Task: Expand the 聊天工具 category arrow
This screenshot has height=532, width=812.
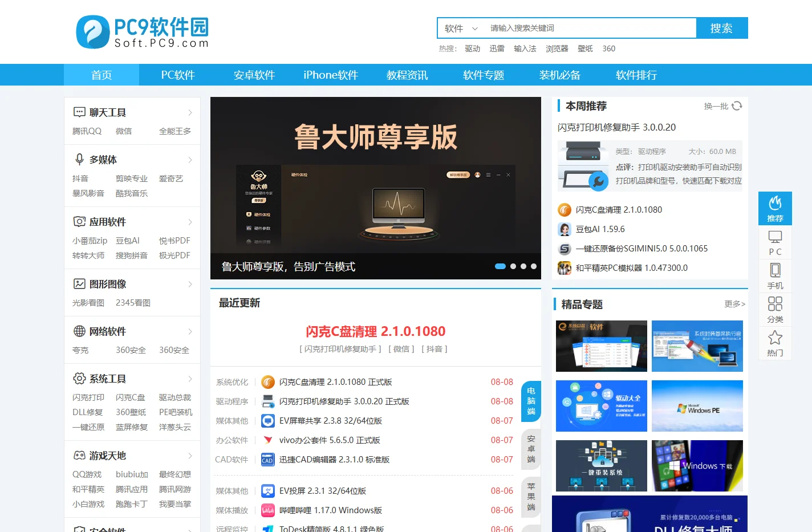Action: [190, 112]
